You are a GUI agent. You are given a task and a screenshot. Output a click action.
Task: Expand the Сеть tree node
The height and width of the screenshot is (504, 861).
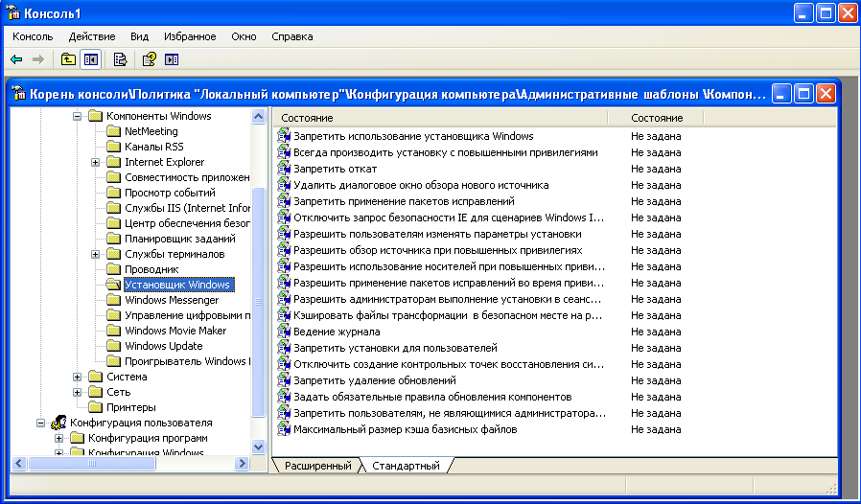77,392
